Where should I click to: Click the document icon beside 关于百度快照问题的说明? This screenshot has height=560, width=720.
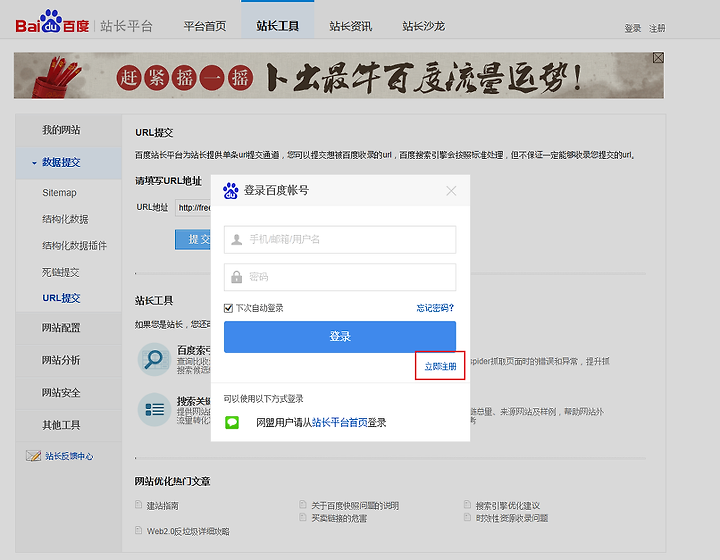[x=303, y=504]
